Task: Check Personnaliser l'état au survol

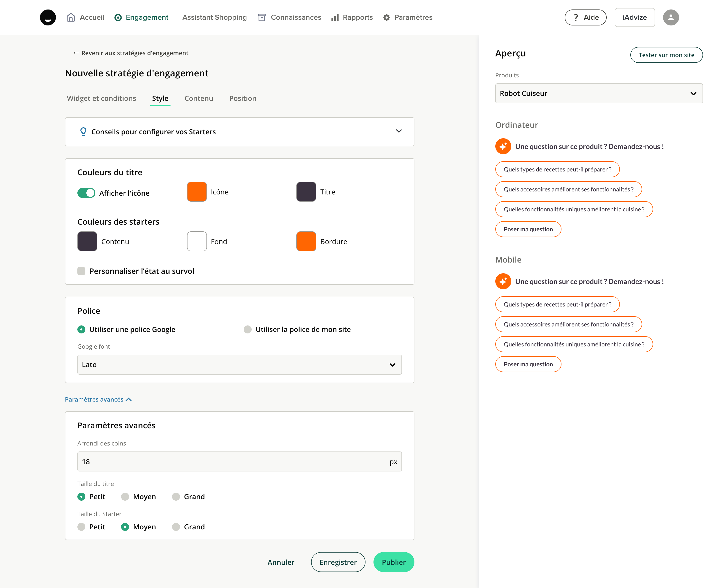Action: pyautogui.click(x=81, y=271)
